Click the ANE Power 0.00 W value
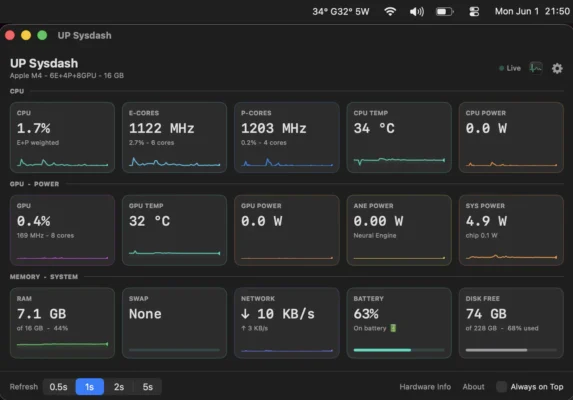The image size is (573, 400). pos(378,221)
